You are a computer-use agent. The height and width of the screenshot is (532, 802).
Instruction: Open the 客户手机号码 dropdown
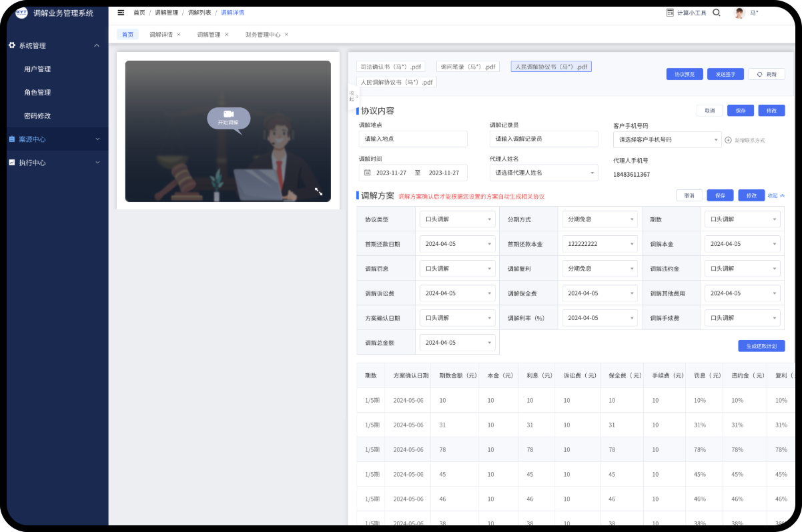[x=666, y=140]
